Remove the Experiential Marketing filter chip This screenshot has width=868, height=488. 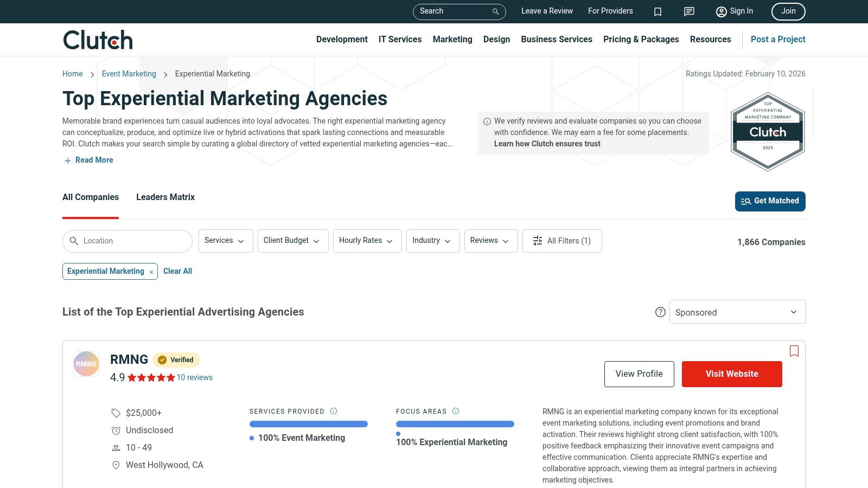pyautogui.click(x=151, y=271)
